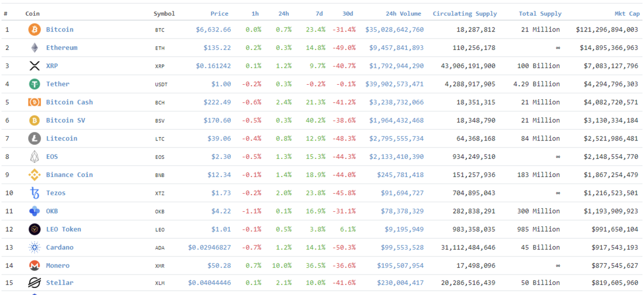Sort by Circulating Supply header
This screenshot has height=295, width=644.
465,13
